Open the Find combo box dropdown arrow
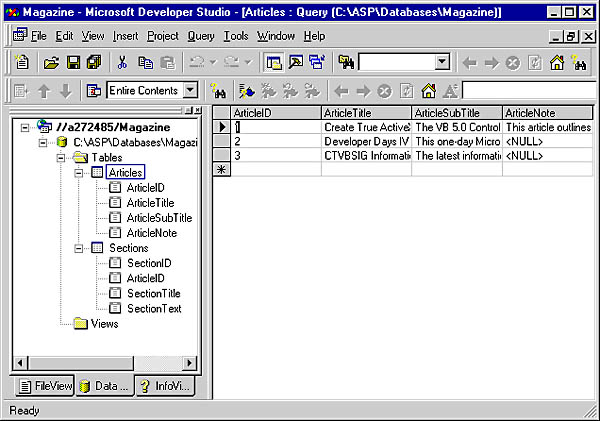 tap(442, 62)
